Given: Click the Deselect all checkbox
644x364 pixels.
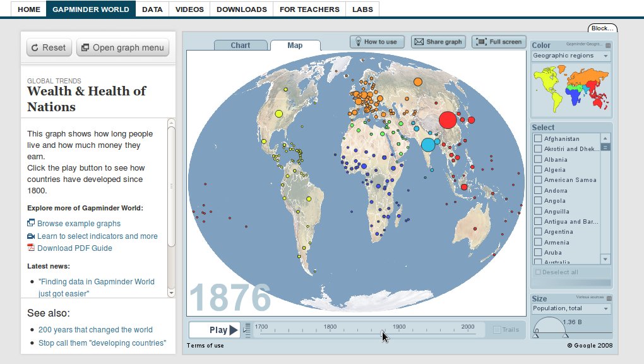Looking at the screenshot, I should (x=538, y=272).
